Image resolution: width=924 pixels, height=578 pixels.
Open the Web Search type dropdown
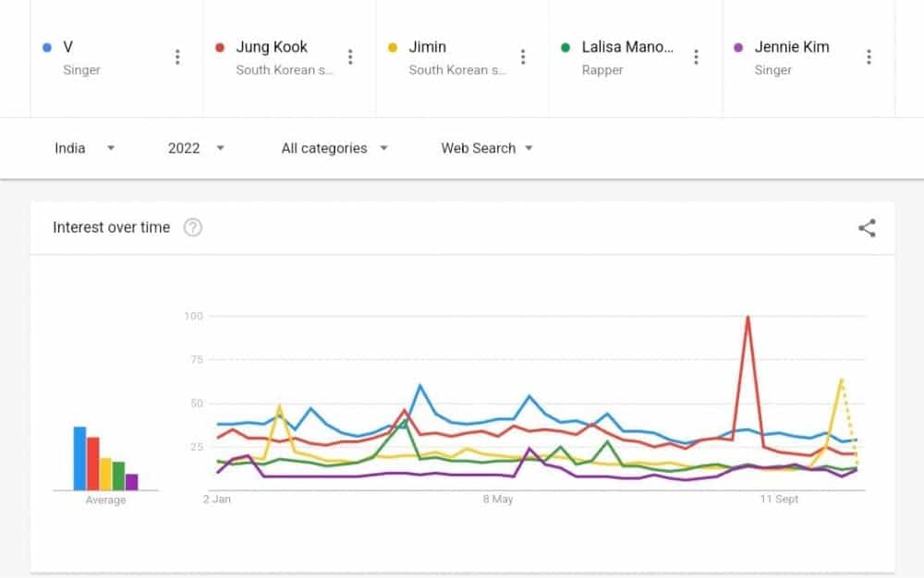[x=487, y=148]
